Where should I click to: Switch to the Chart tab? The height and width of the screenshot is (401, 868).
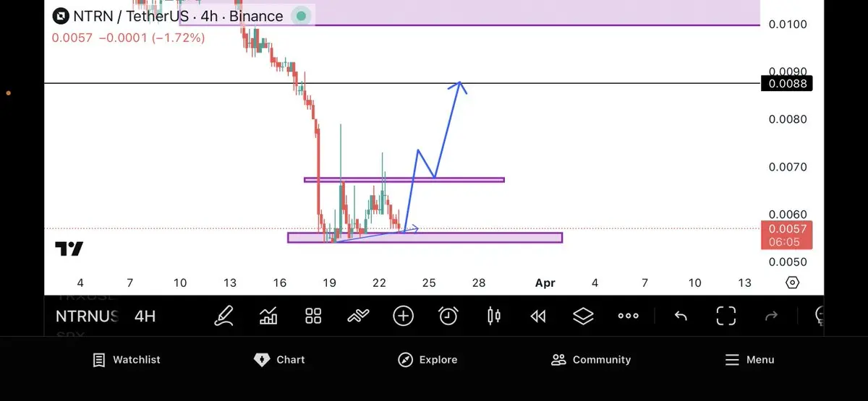pyautogui.click(x=280, y=360)
